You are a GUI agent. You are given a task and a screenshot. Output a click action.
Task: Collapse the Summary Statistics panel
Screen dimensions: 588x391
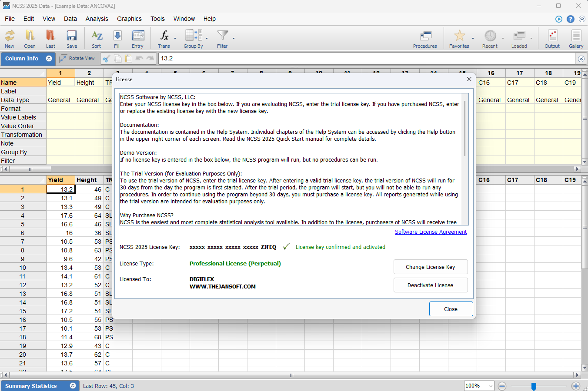pos(73,386)
